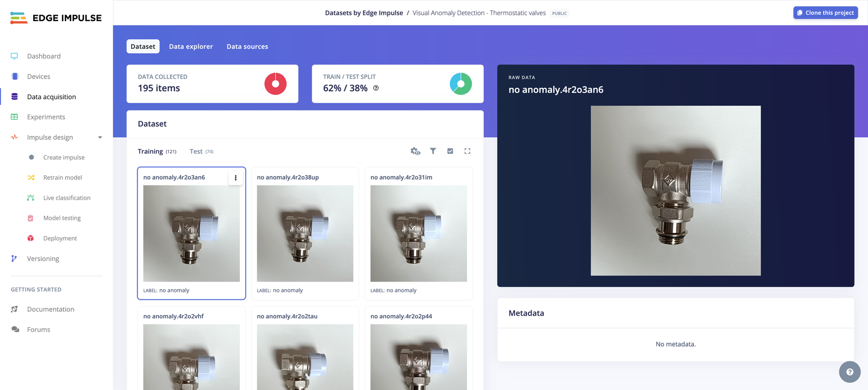Go to Live classification
868x390 pixels.
point(67,198)
